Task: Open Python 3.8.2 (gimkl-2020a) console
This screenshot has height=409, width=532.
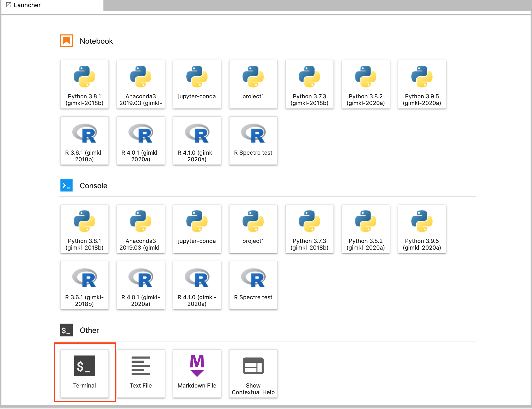Action: 365,229
